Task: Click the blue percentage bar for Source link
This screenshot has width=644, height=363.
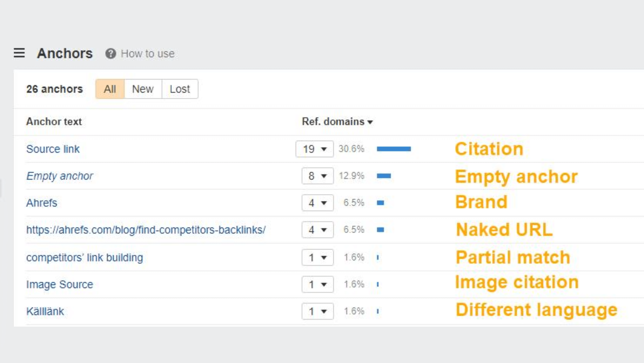Action: (394, 149)
